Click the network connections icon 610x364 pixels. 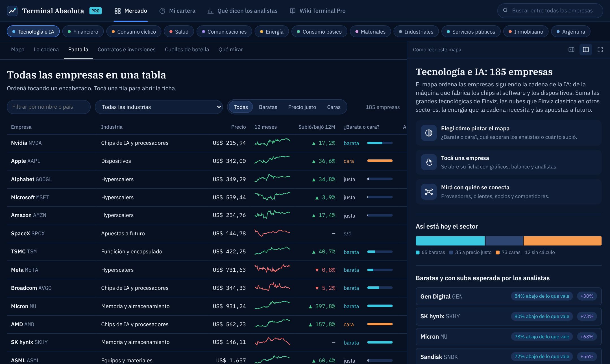pos(429,192)
